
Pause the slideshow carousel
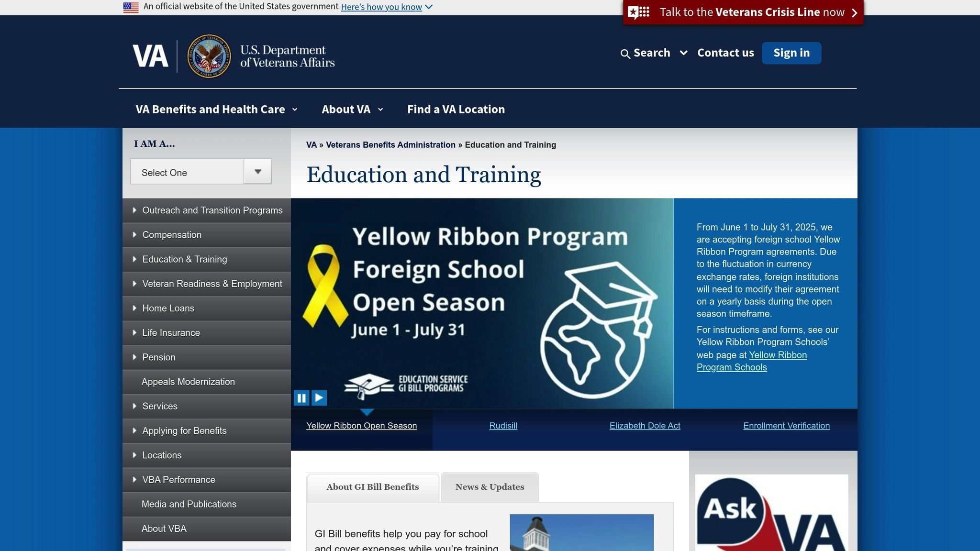(x=301, y=398)
